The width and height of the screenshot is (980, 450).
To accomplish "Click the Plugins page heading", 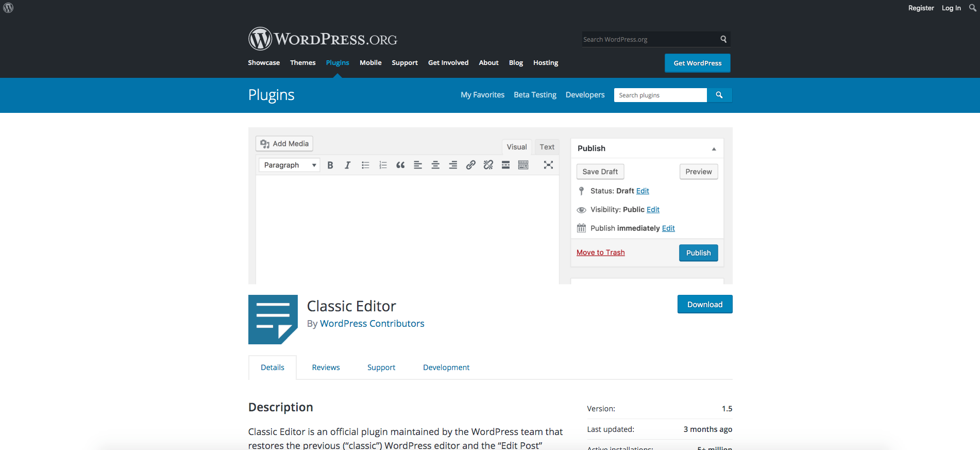I will [271, 95].
